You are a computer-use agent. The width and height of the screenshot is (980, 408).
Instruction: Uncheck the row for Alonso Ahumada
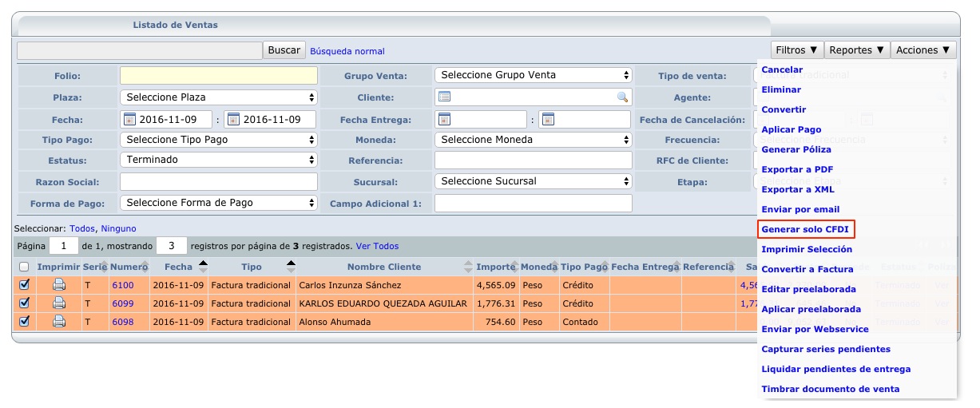(24, 321)
